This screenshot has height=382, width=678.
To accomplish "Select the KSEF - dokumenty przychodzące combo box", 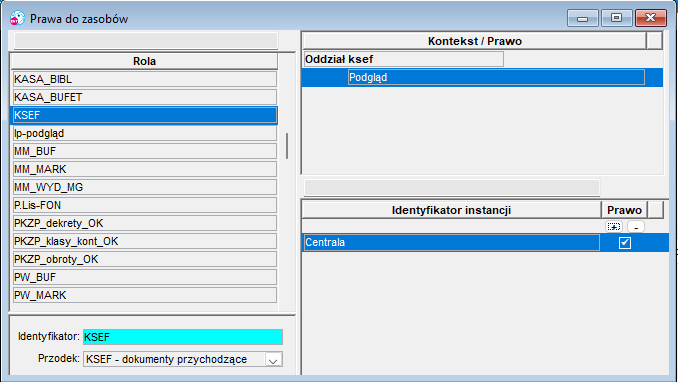I will coord(183,359).
